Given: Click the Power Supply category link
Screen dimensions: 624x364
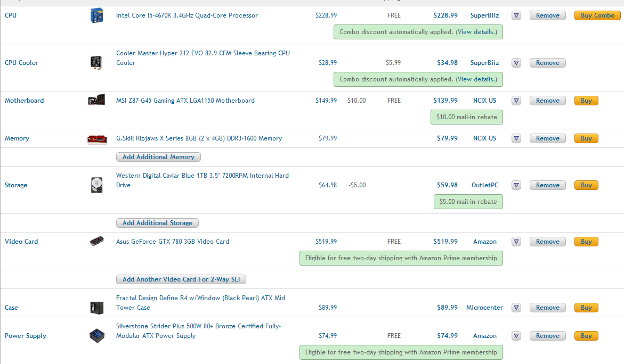Looking at the screenshot, I should pyautogui.click(x=26, y=336).
